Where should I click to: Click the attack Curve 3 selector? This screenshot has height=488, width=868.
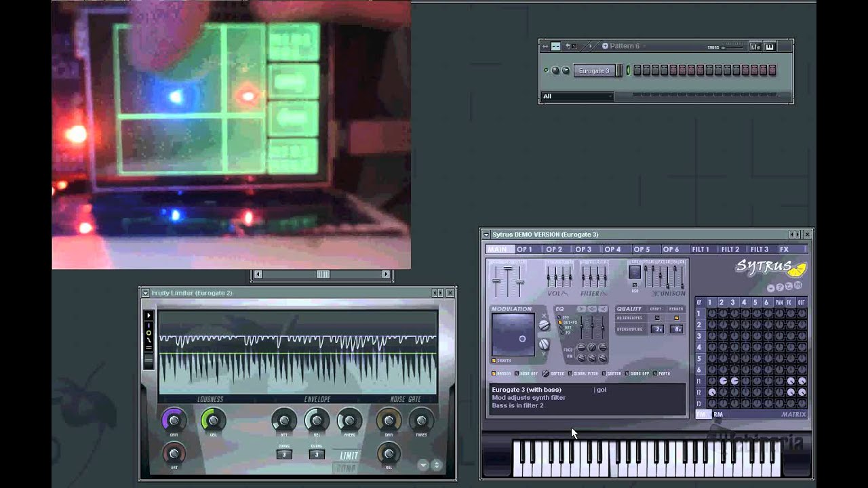point(284,454)
